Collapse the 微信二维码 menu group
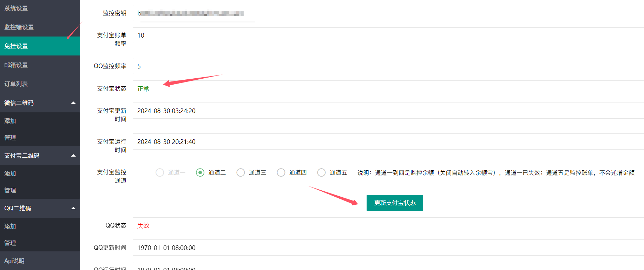This screenshot has width=644, height=270. tap(40, 103)
